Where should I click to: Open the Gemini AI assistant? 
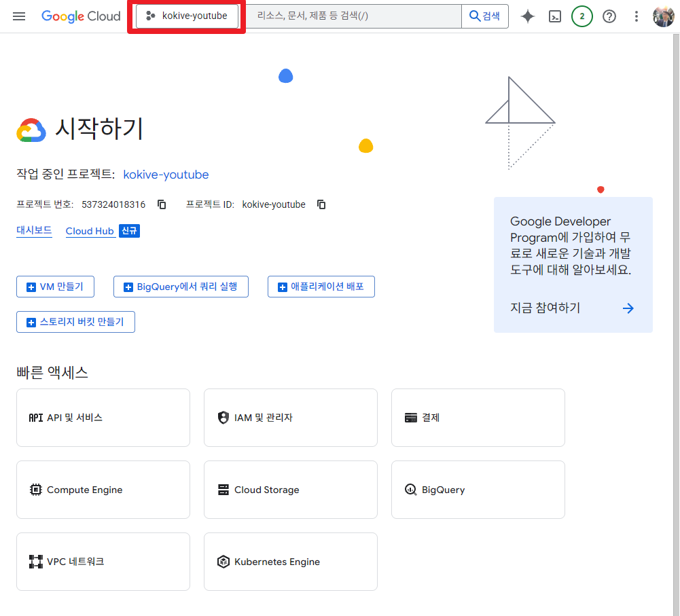tap(528, 16)
